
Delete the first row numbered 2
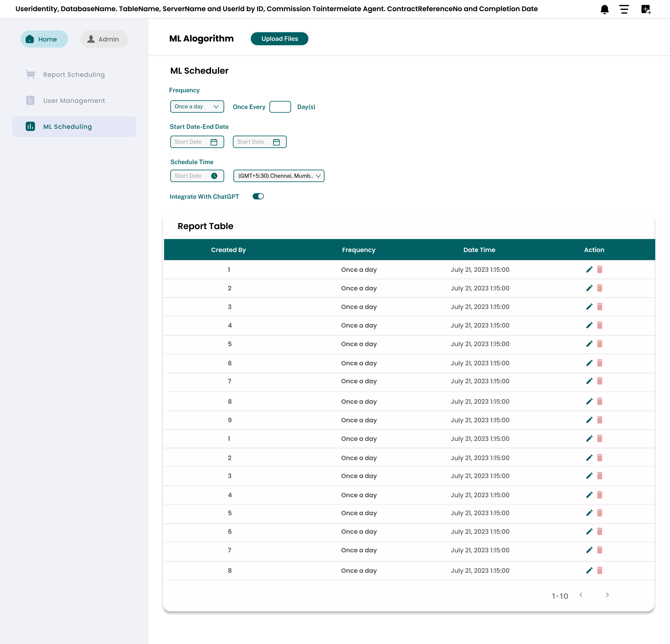coord(600,288)
